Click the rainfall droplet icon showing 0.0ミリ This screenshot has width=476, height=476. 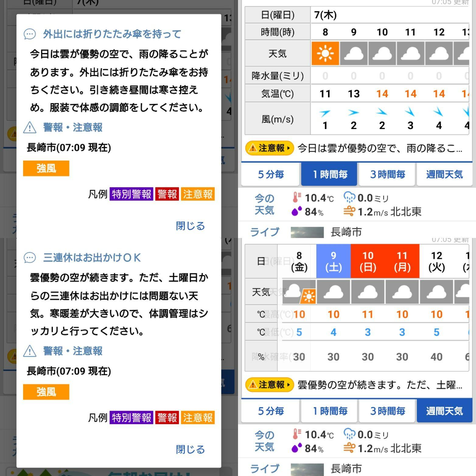(350, 197)
